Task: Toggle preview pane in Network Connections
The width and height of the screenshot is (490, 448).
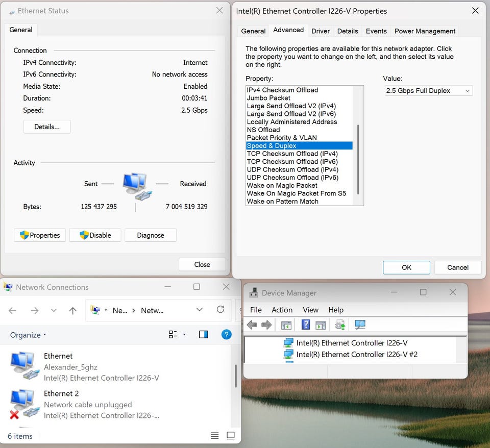Action: click(x=204, y=335)
